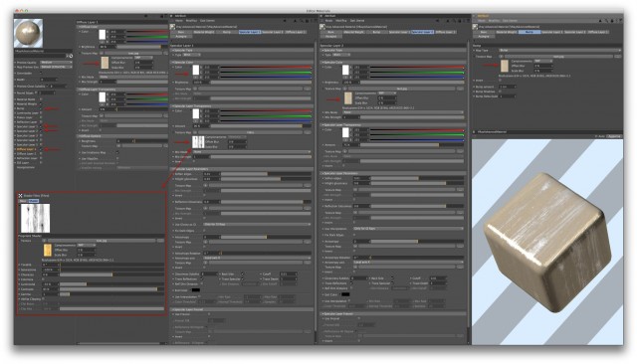This screenshot has width=637, height=364.
Task: Select the highlighted Bump tab in right attribute panel
Action: 530,32
